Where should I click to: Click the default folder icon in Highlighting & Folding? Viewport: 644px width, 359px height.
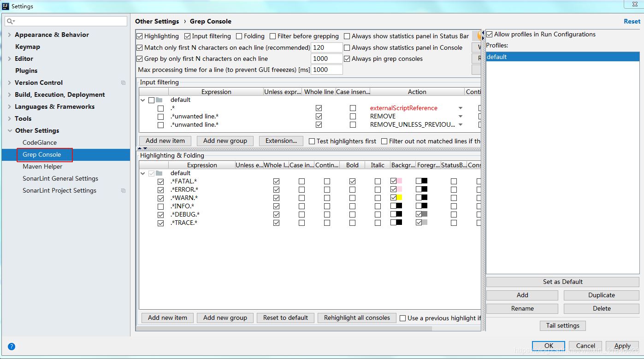coord(159,173)
